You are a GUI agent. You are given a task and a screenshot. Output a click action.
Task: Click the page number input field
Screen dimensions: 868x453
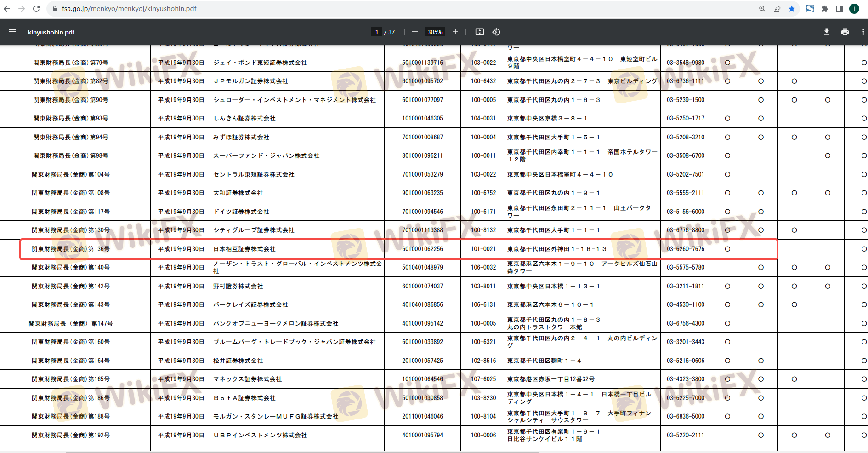pos(376,32)
